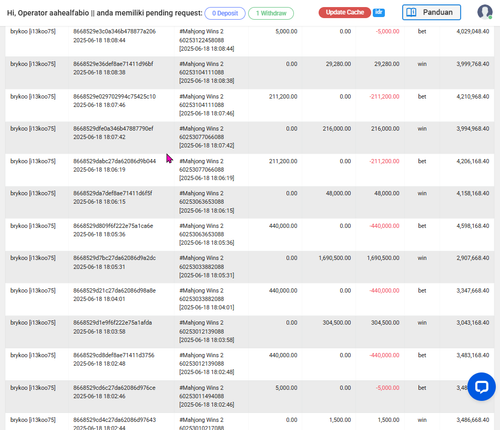
Task: Open the 0 Deposit pending requests
Action: 225,13
